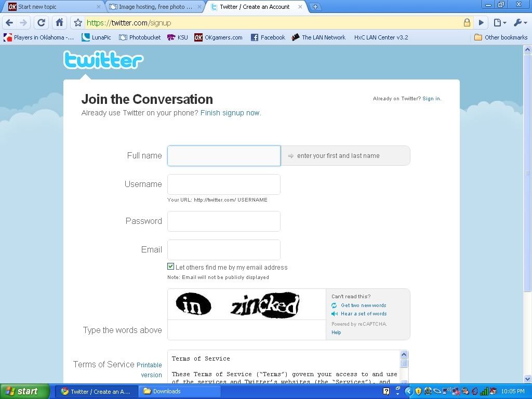Go back using the browser back arrow
This screenshot has width=532, height=399.
point(9,23)
